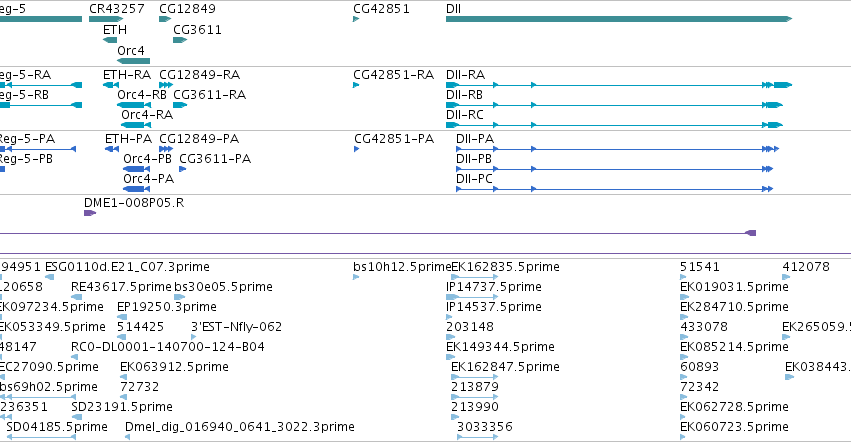Click the SD04185.5prime EST label

tap(57, 427)
